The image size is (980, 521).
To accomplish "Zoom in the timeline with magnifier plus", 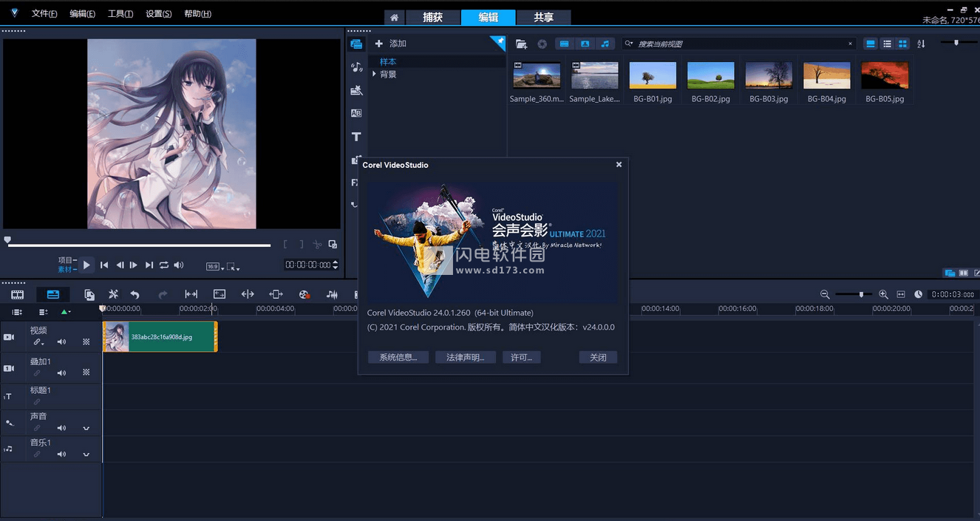I will pos(883,294).
